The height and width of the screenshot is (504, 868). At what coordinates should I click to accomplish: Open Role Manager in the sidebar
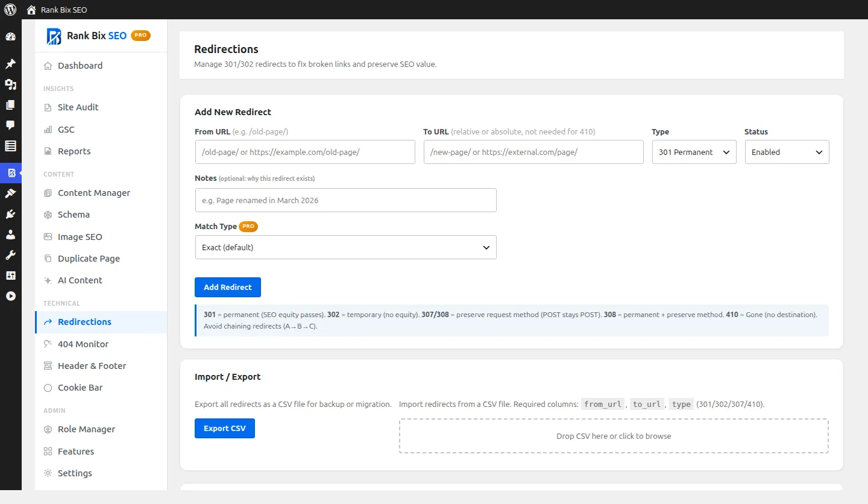coord(101,429)
